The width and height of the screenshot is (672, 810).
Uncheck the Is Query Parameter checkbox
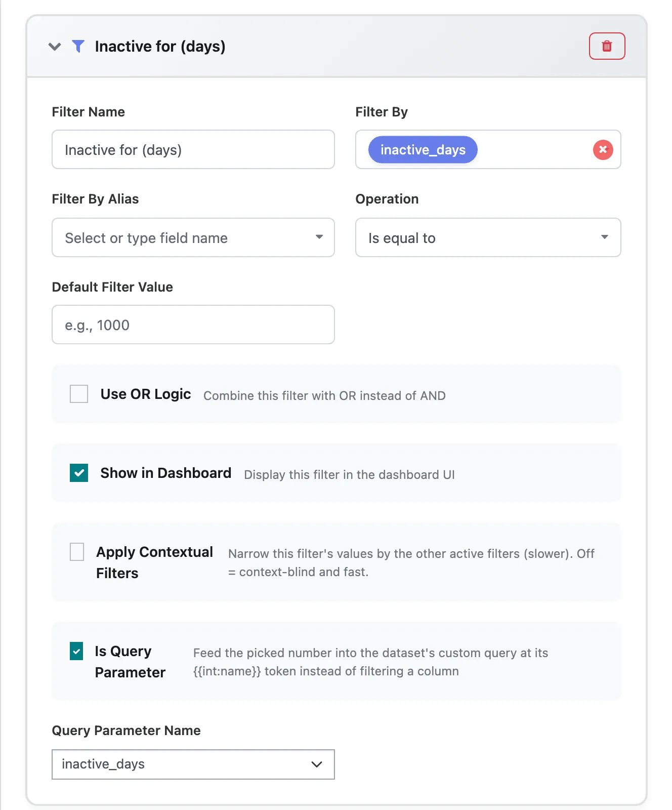coord(76,651)
